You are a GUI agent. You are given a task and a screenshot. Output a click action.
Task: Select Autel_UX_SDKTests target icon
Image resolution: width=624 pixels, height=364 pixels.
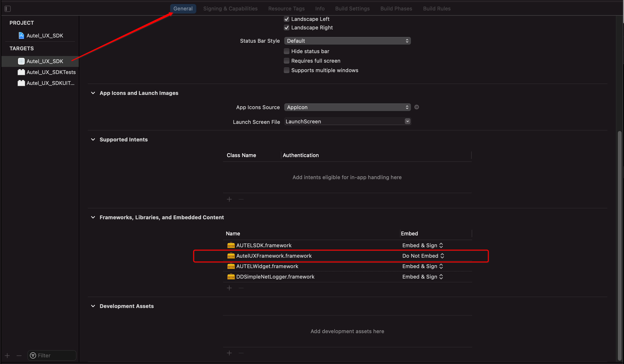coord(20,72)
